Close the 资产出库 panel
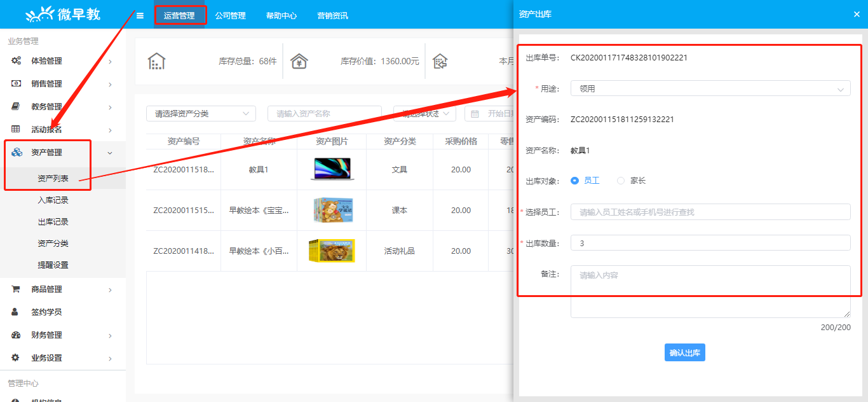Viewport: 868px width, 402px height. click(857, 14)
